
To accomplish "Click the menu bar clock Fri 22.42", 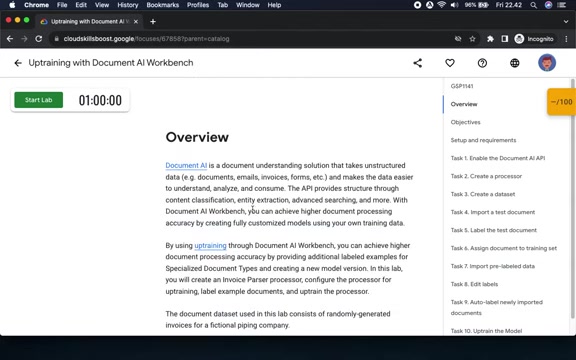I will tap(508, 5).
